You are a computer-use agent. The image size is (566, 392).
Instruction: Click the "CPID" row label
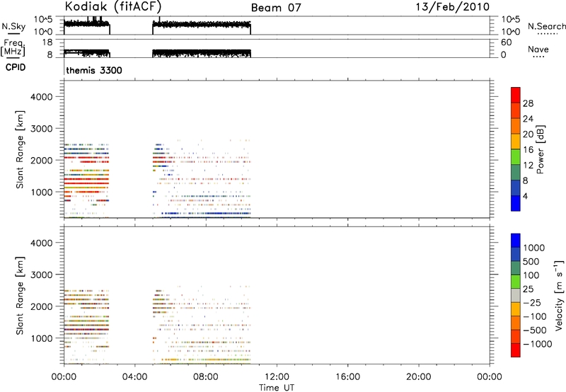tap(16, 67)
